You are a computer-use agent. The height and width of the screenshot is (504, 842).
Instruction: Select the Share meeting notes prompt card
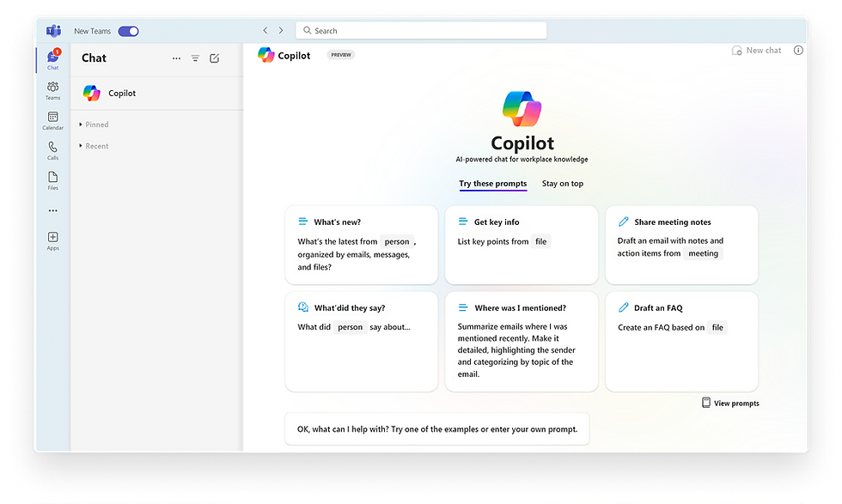[681, 245]
